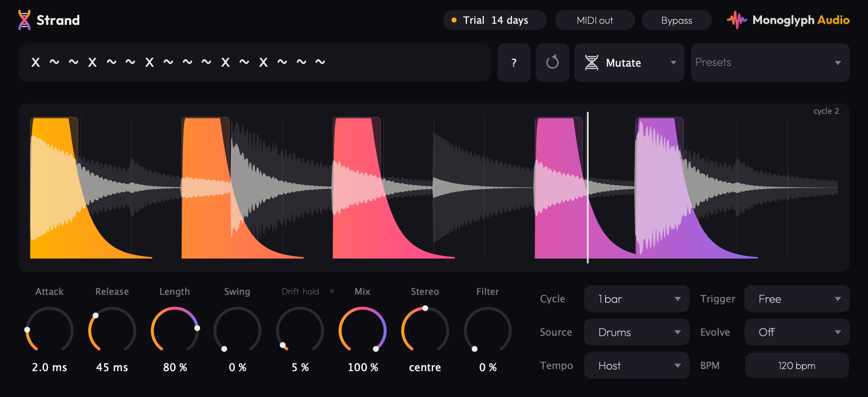The width and height of the screenshot is (868, 397).
Task: Click the Release value 45 ms
Action: [112, 367]
